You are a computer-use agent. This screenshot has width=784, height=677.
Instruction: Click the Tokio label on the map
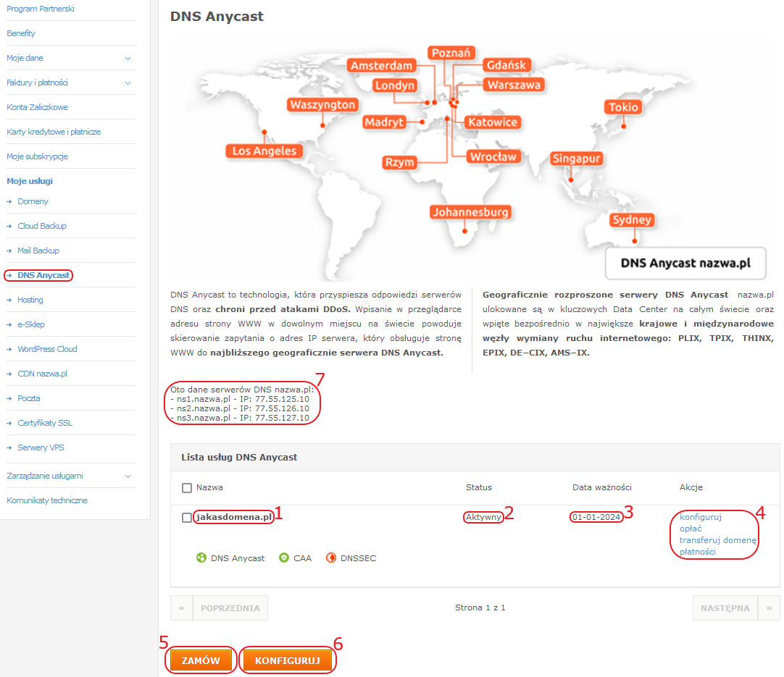[623, 107]
